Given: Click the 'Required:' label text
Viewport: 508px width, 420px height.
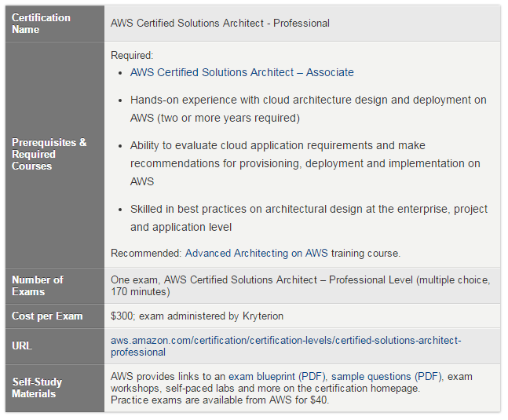Looking at the screenshot, I should [132, 56].
